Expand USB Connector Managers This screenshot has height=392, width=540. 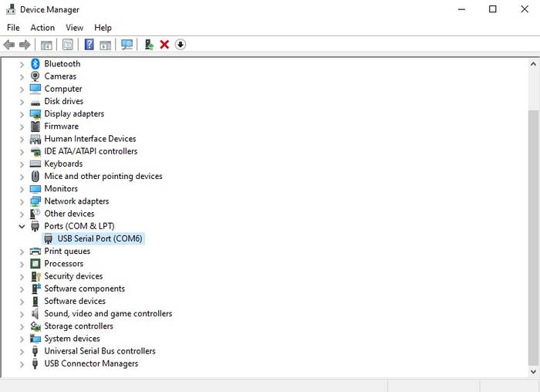[22, 364]
